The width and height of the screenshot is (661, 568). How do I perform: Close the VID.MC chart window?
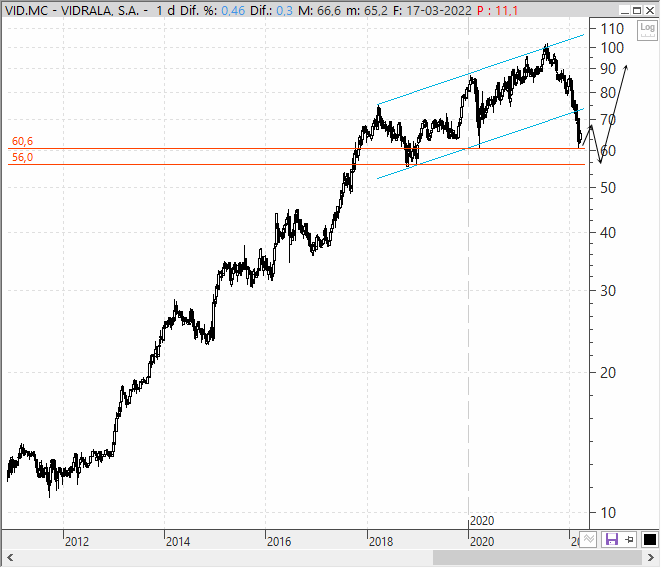[650, 11]
